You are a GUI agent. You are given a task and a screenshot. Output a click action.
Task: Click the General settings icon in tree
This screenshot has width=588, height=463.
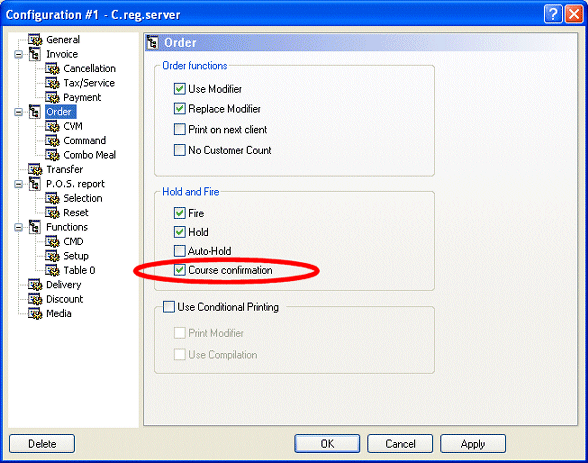(35, 40)
